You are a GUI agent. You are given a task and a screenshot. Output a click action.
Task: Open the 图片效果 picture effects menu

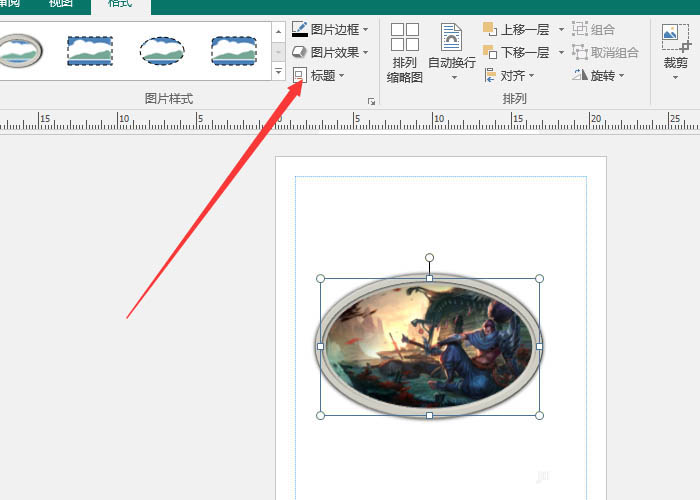[x=330, y=53]
